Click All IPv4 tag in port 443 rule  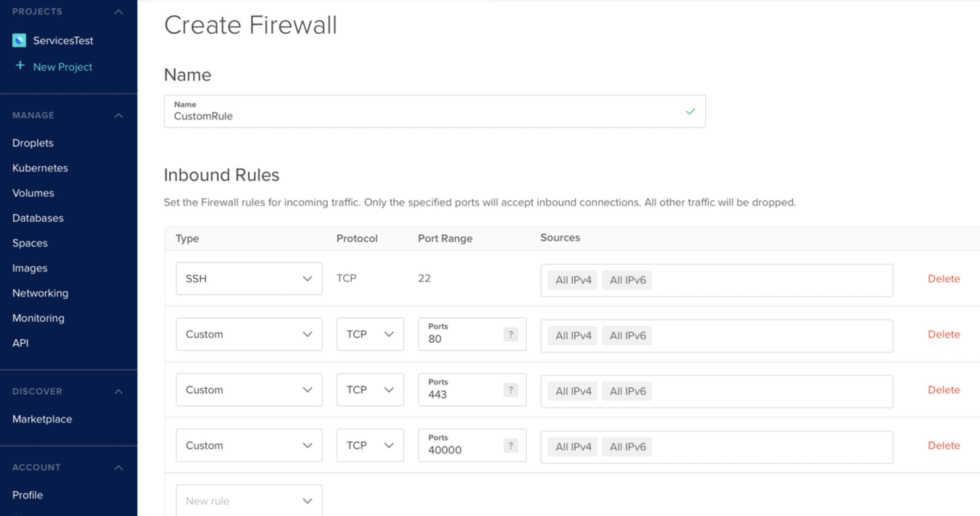click(x=572, y=391)
